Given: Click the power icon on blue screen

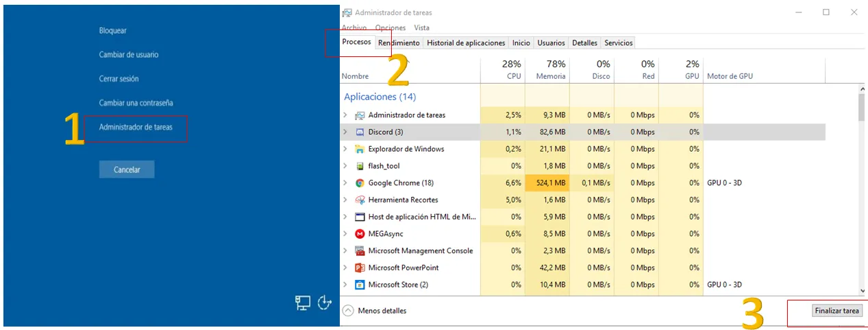Looking at the screenshot, I should click(x=325, y=303).
